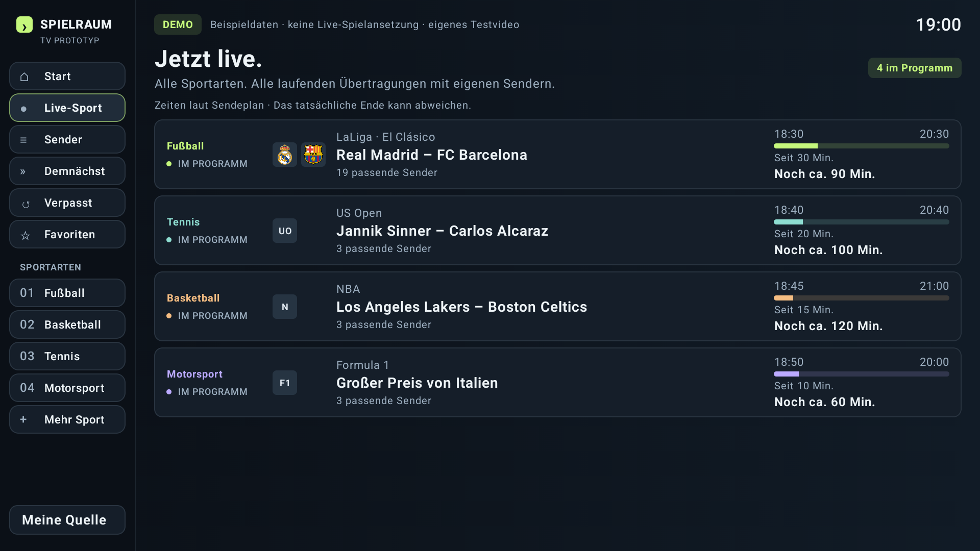Screen dimensions: 980x551
Task: Click the 20:00 end time
Action: pyautogui.click(x=934, y=362)
